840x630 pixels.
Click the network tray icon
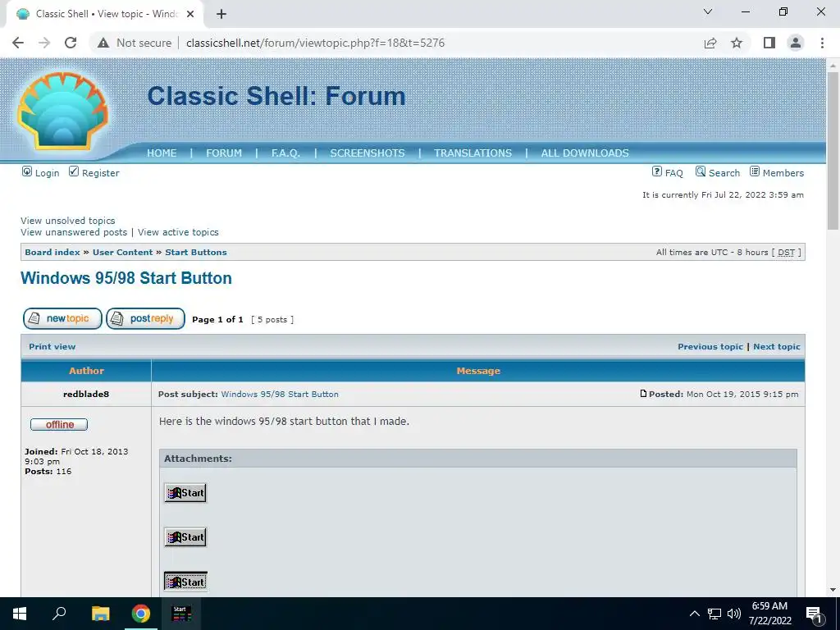714,614
